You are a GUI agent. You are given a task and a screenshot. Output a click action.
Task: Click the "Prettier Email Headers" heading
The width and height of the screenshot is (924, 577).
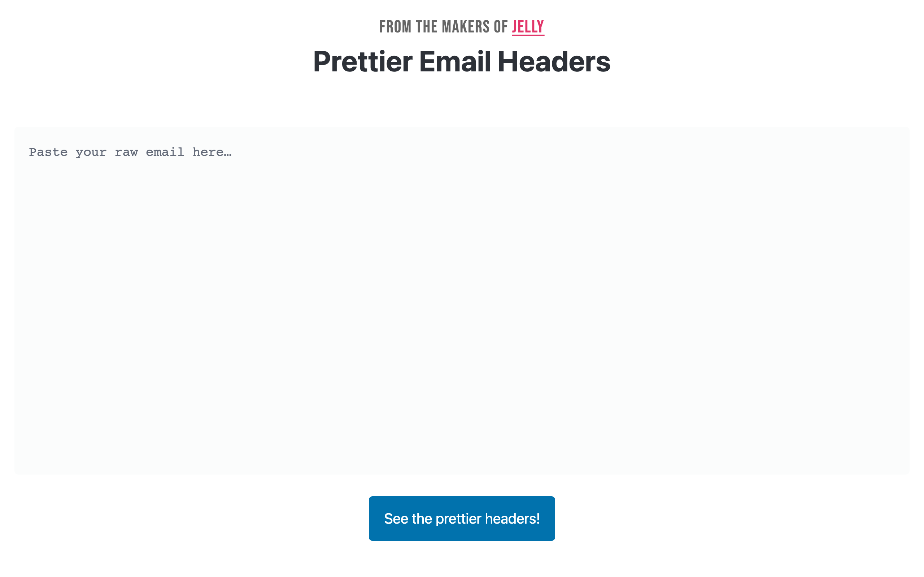pos(462,61)
